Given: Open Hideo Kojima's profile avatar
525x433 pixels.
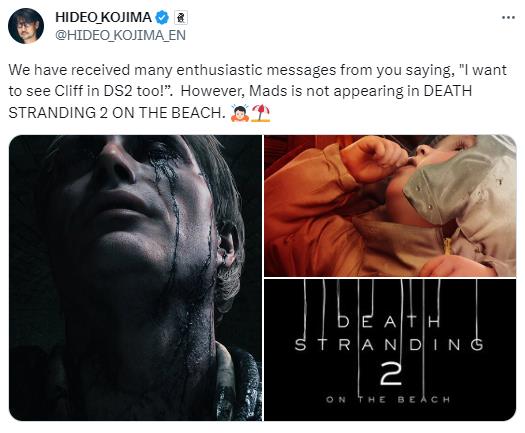Looking at the screenshot, I should 26,26.
